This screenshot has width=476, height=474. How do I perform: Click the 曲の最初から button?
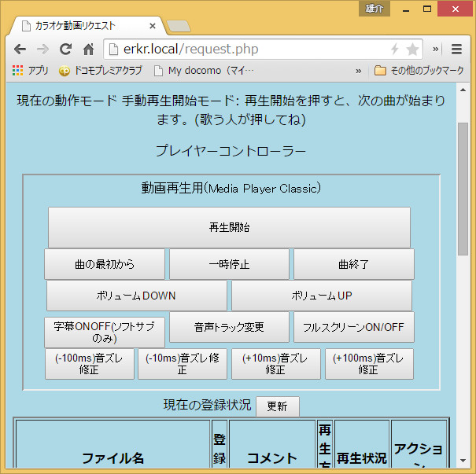point(105,264)
